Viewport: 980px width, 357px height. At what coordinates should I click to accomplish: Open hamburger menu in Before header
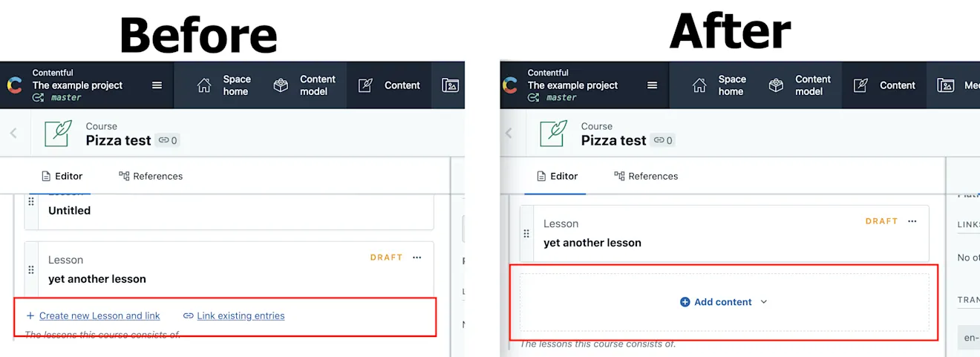click(x=157, y=85)
